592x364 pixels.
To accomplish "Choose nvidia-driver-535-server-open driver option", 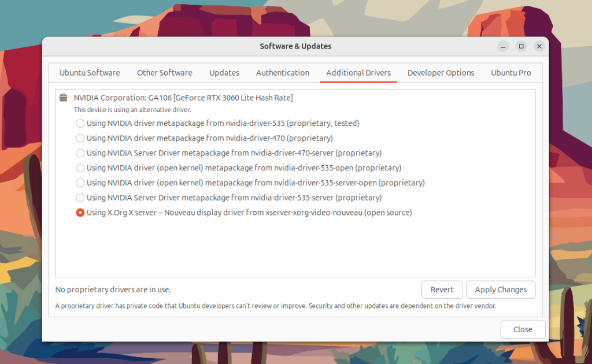I will click(80, 183).
